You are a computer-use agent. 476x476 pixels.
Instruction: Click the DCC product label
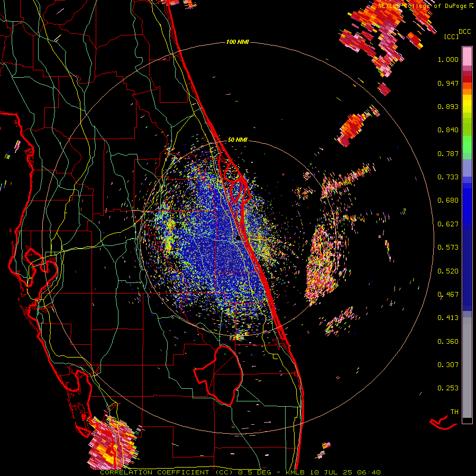coord(465,32)
